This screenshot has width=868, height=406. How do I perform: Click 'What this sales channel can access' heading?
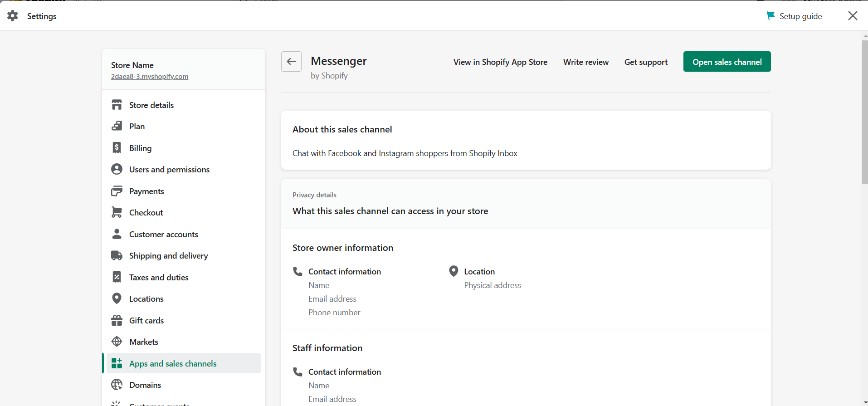point(390,211)
